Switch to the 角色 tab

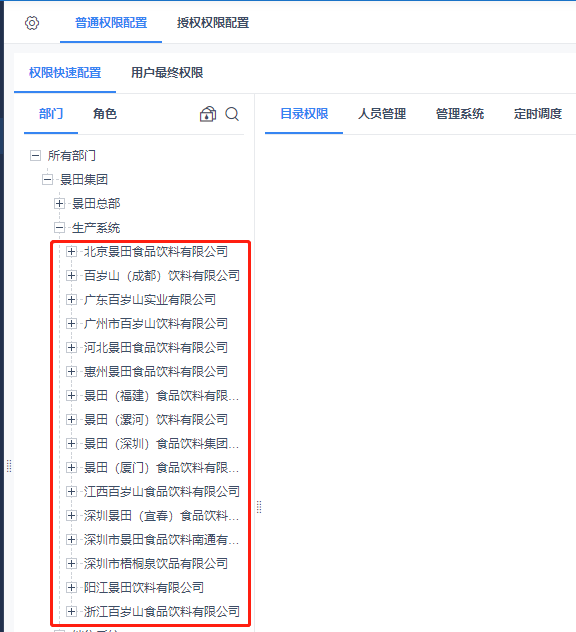point(105,114)
